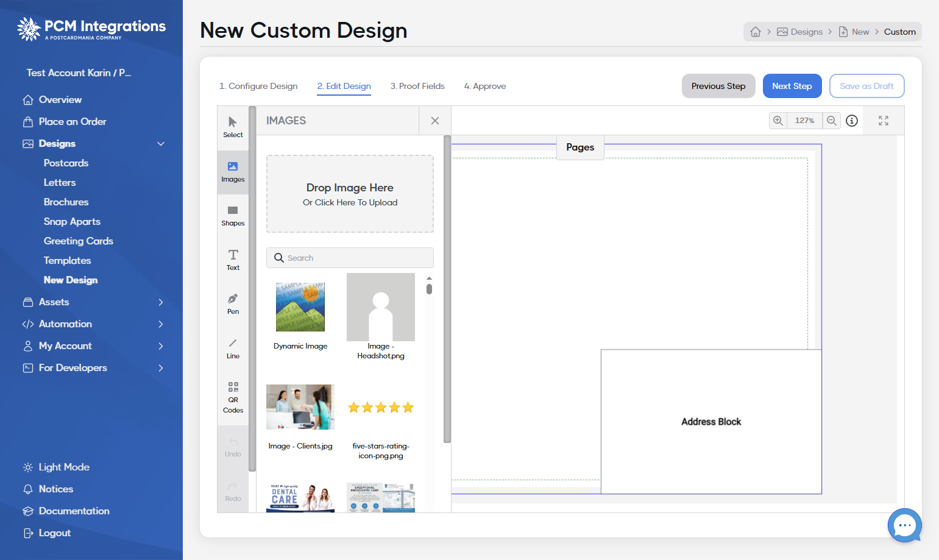Select the Dynamic Image thumbnail

(x=300, y=307)
